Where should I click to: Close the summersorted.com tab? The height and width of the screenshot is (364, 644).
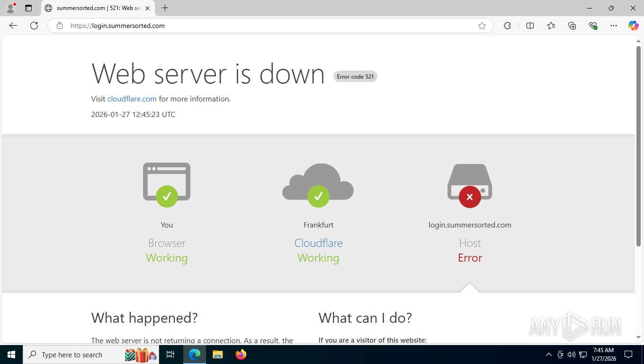(x=147, y=8)
